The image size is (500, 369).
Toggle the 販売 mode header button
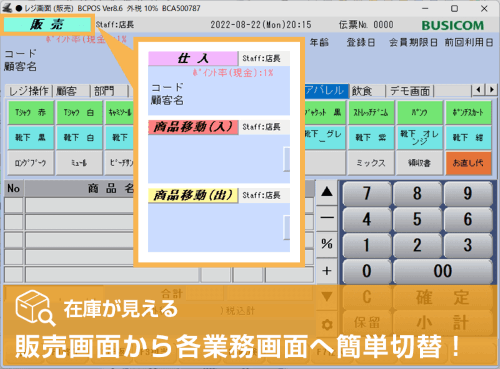pos(47,24)
